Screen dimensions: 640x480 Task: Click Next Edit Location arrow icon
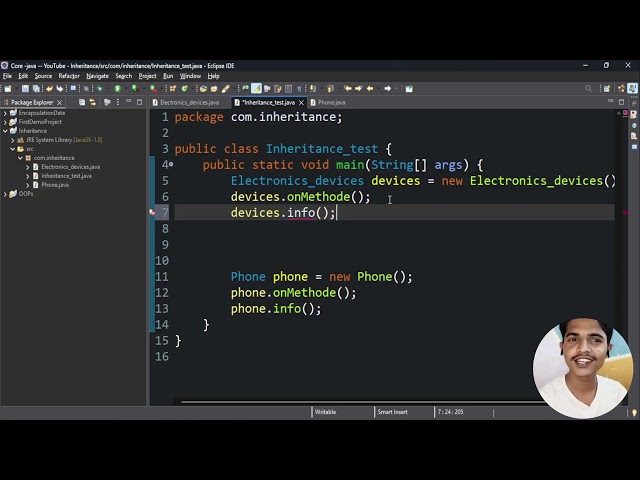click(x=358, y=89)
